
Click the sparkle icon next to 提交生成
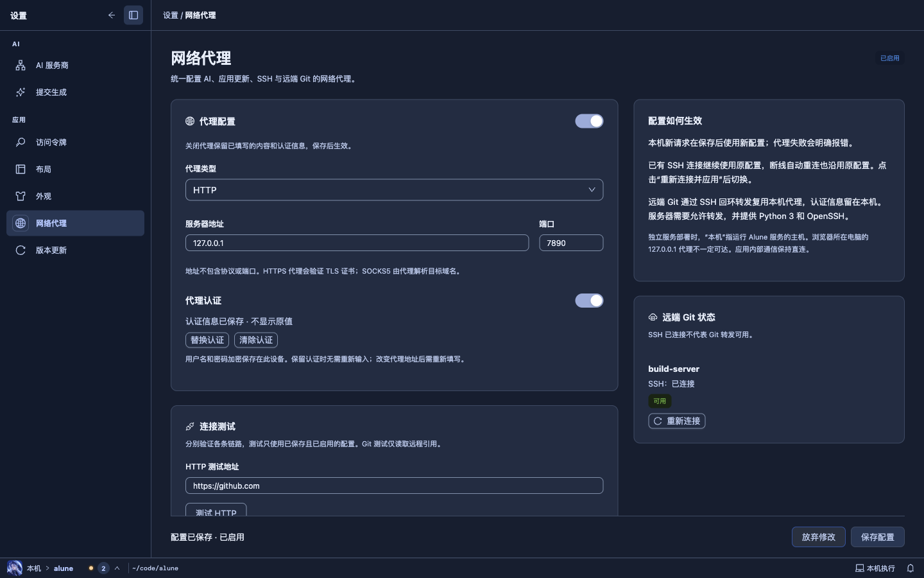tap(21, 92)
